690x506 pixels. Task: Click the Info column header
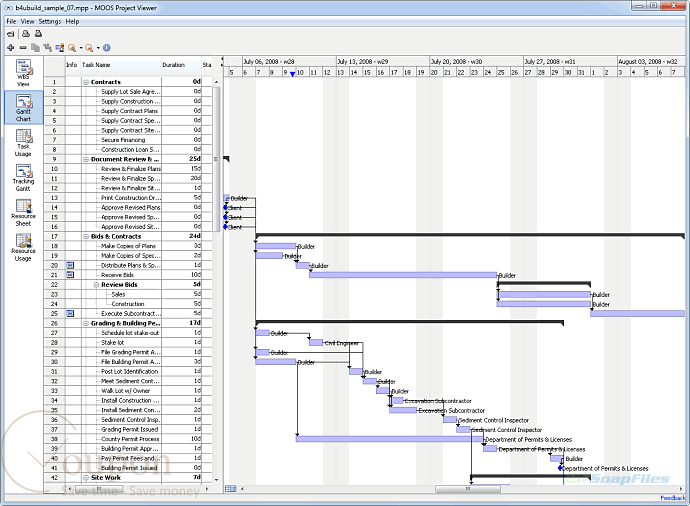click(x=73, y=65)
